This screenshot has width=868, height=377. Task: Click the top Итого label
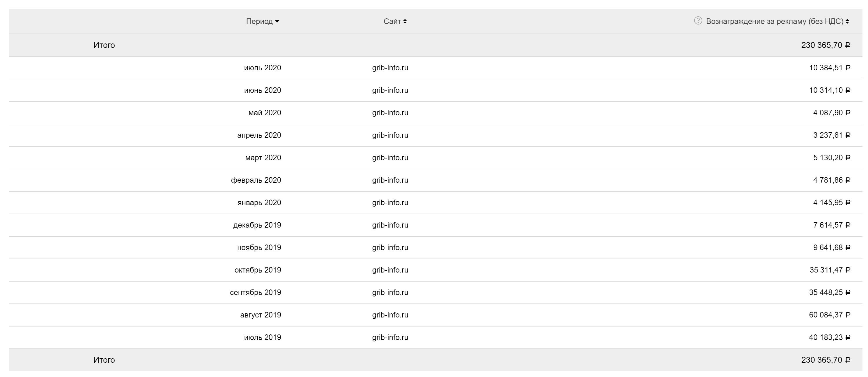[104, 45]
